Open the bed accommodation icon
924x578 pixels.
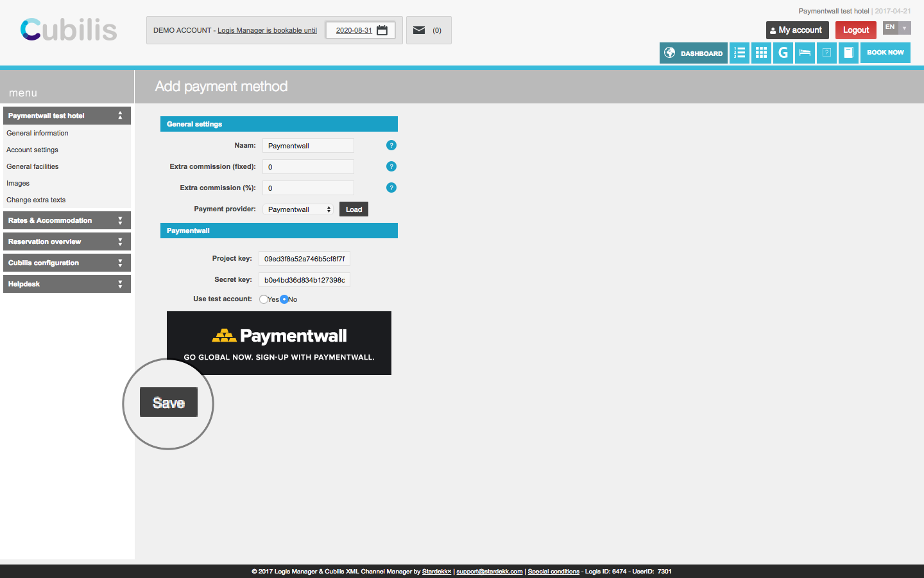click(x=805, y=53)
